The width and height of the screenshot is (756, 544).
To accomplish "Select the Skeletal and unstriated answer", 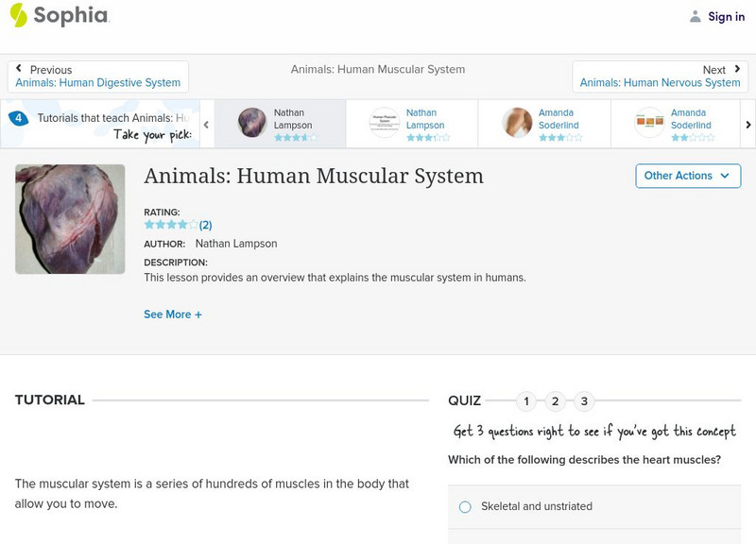I will click(x=465, y=507).
